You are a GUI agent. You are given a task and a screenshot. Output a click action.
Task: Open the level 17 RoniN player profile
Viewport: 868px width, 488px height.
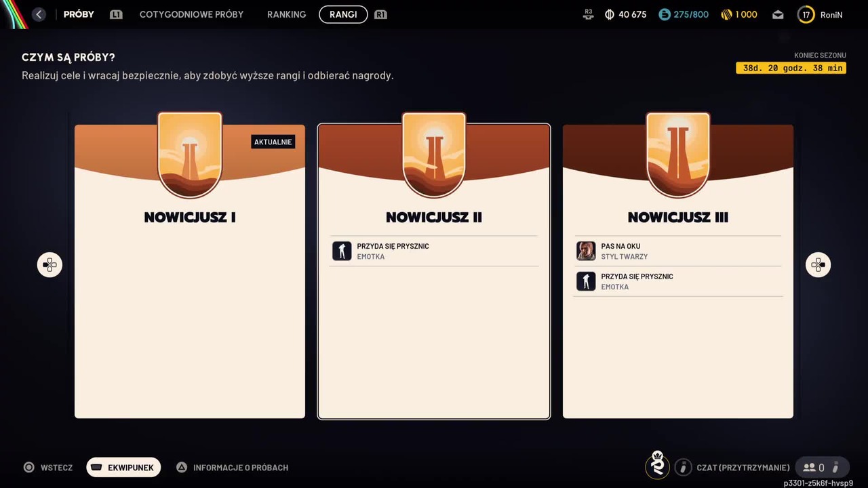point(821,14)
